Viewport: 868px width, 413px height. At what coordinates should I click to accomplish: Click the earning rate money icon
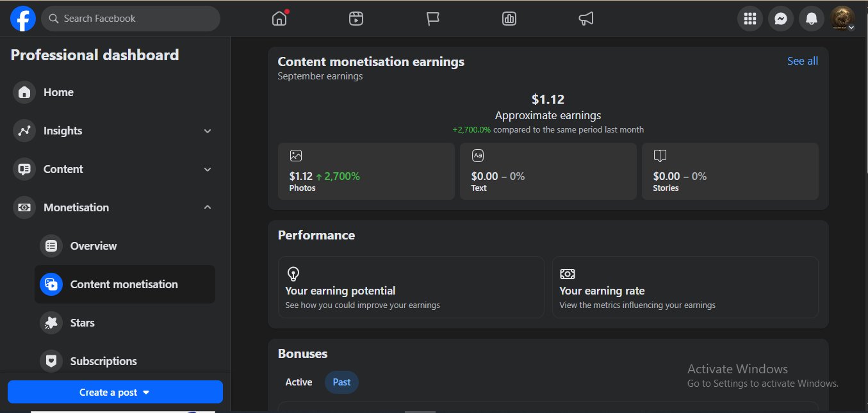tap(568, 274)
